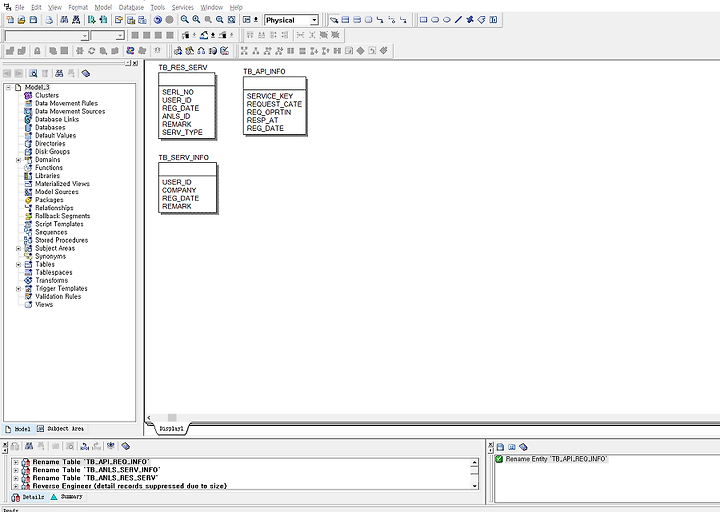Click SERVICE_KEY column in TB_API_INFO
The width and height of the screenshot is (720, 512).
[x=270, y=96]
